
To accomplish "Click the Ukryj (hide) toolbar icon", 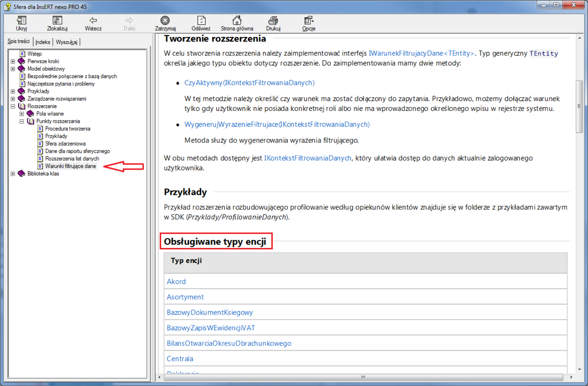I will point(21,20).
